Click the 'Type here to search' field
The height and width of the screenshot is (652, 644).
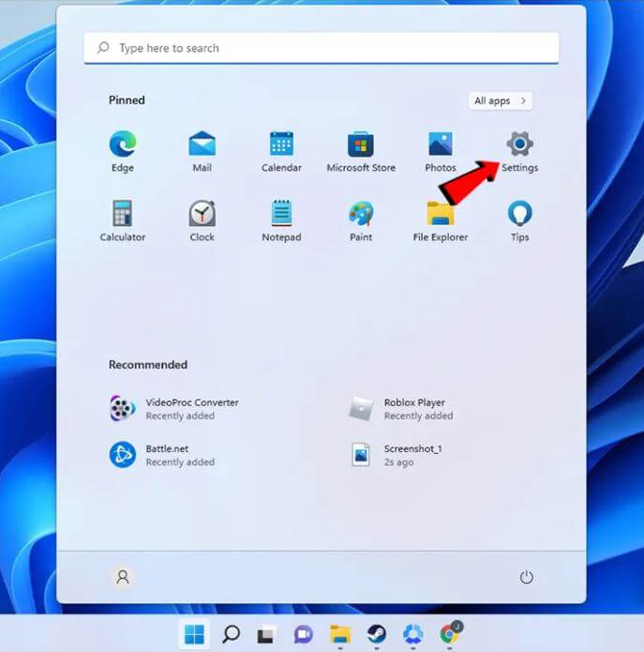(x=322, y=48)
